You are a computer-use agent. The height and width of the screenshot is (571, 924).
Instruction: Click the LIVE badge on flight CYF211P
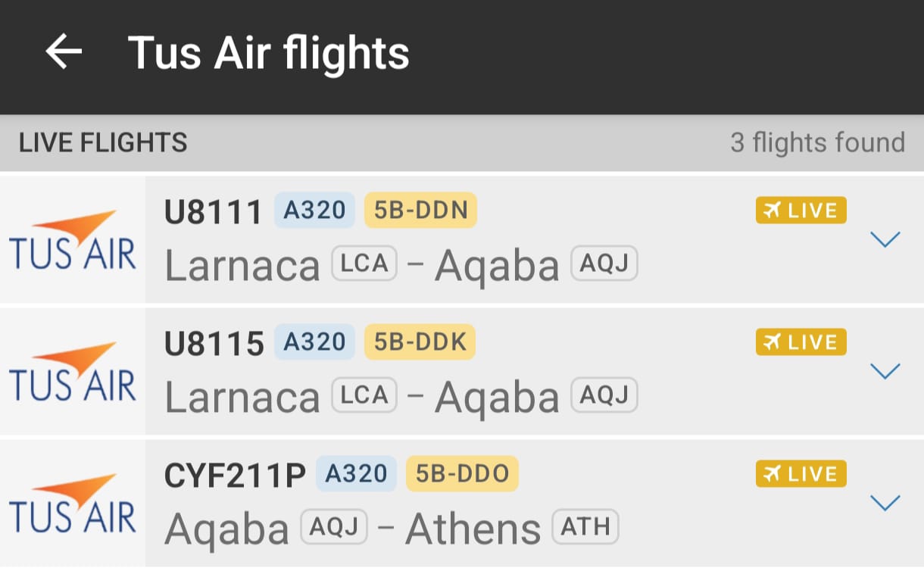[801, 474]
